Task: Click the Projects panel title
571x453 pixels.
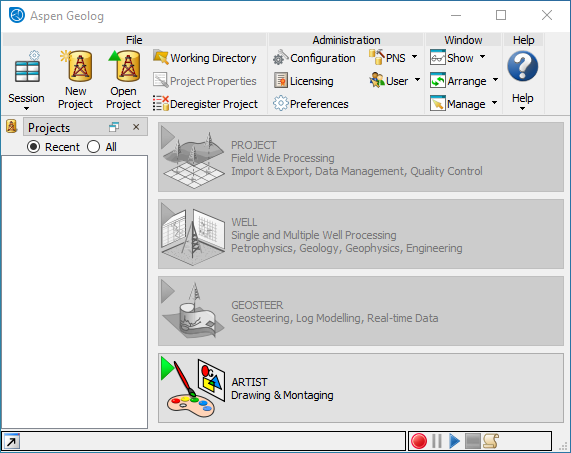Action: 49,127
